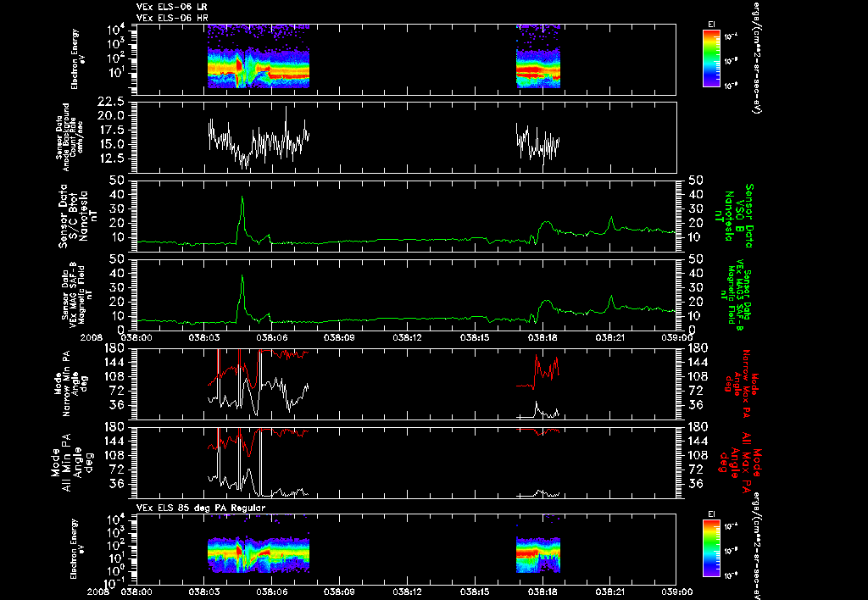
Task: Click the green 'VEx MAG3 SAF-B' axis label
Action: tap(737, 296)
